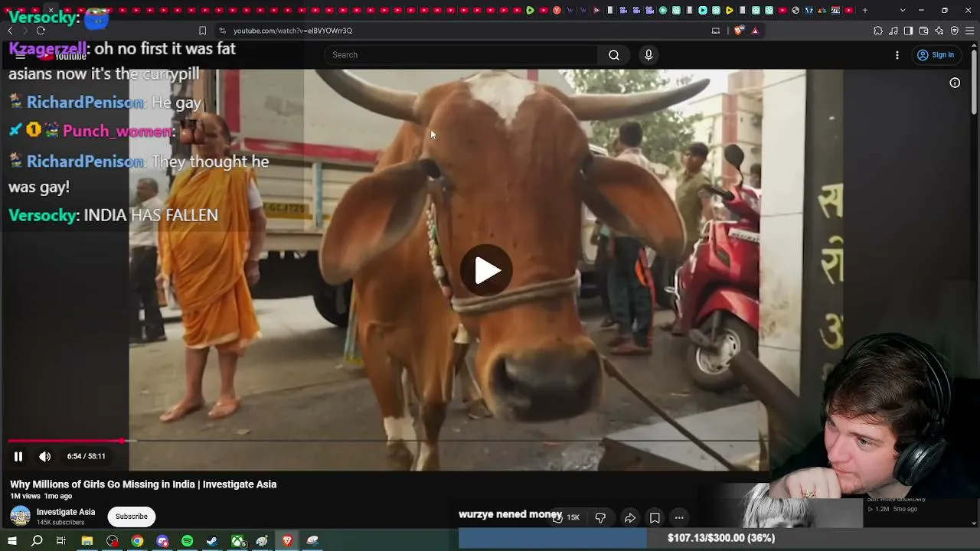Open the media control music note icon
The image size is (980, 551).
click(x=893, y=31)
